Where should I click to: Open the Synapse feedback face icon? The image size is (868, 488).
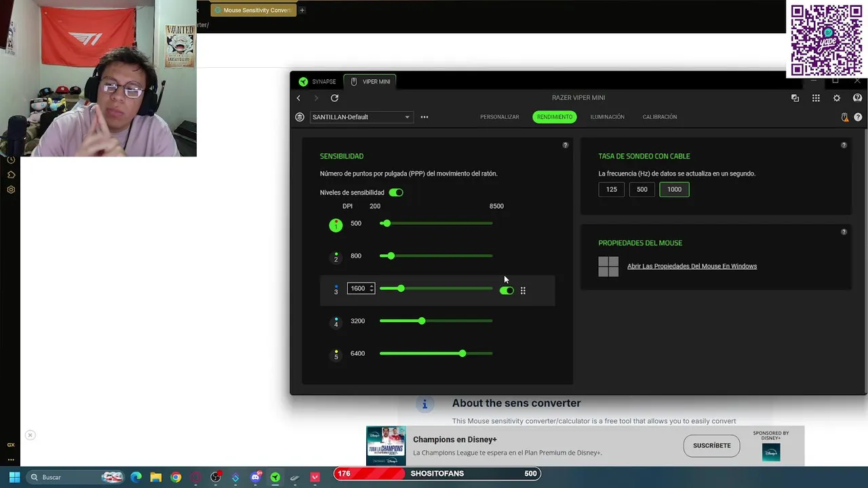click(x=857, y=98)
